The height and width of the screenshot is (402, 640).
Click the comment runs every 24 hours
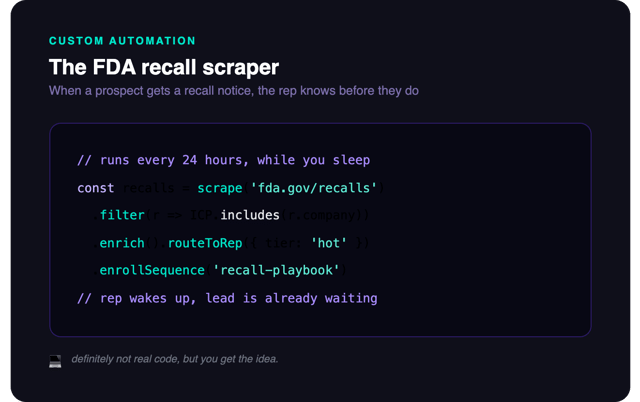click(x=224, y=160)
